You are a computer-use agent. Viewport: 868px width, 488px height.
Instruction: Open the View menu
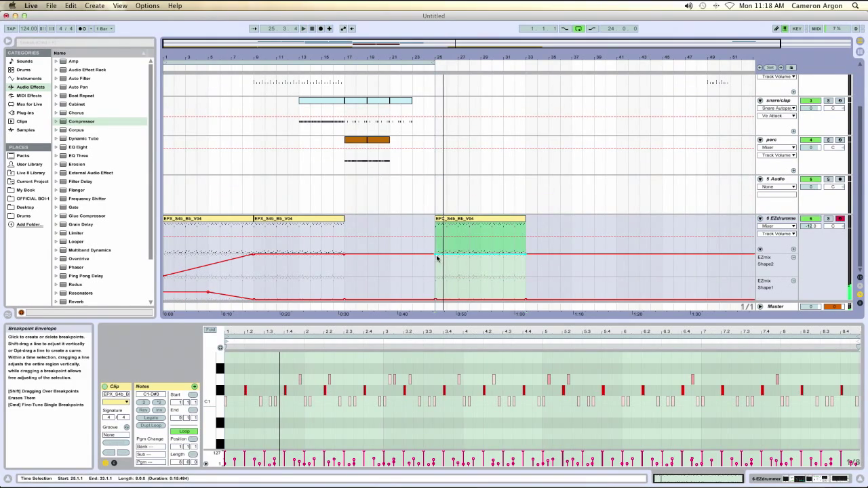click(x=120, y=5)
